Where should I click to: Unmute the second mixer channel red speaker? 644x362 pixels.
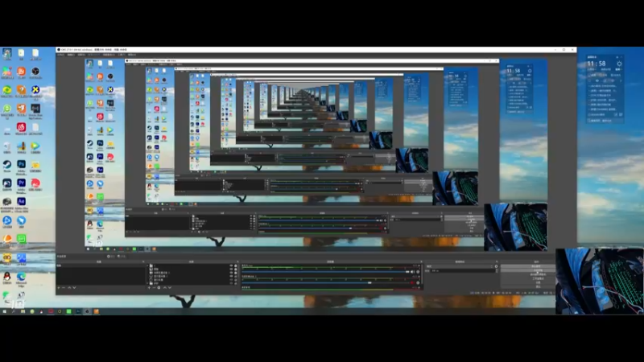click(413, 283)
